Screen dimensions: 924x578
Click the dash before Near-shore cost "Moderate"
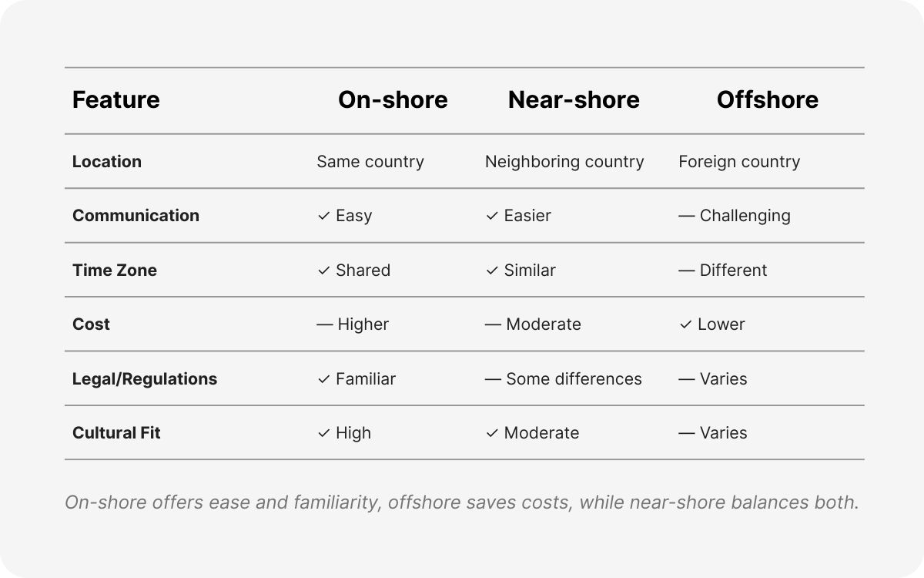[x=493, y=324]
